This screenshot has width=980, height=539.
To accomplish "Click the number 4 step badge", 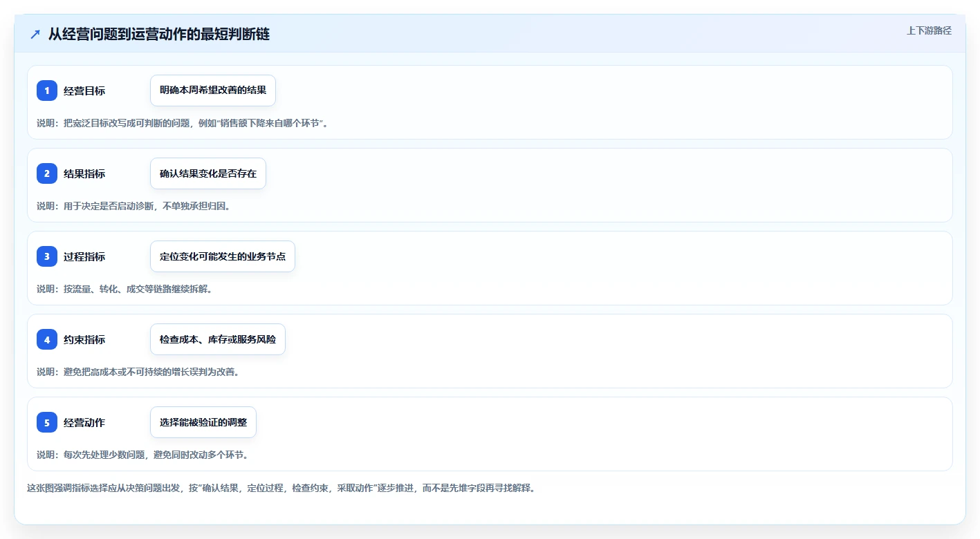I will point(47,339).
